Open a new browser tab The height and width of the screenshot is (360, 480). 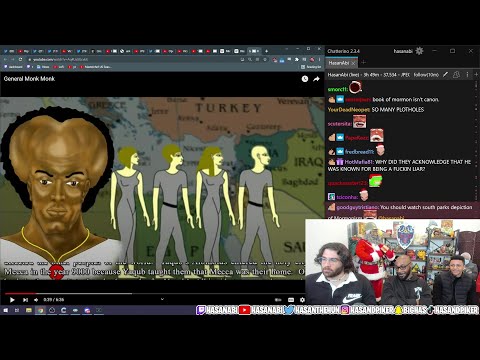266,51
